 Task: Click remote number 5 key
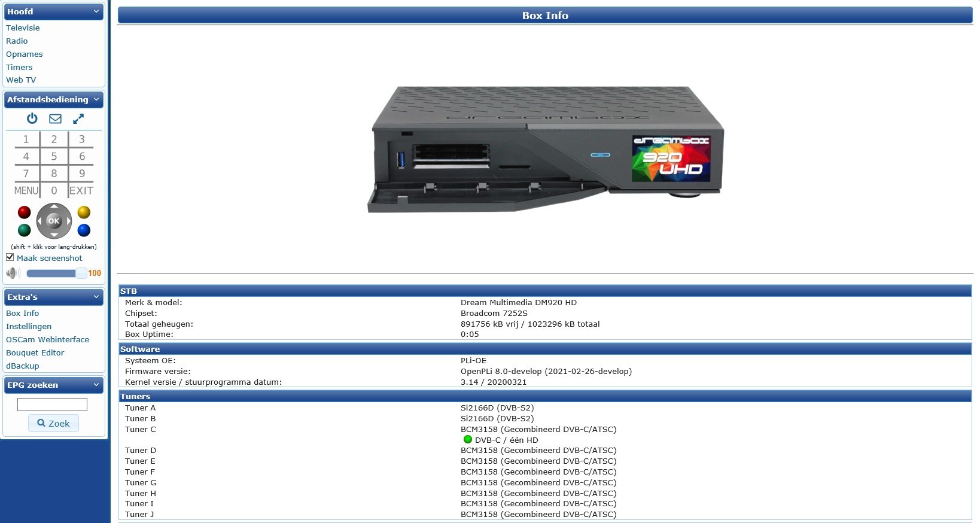click(x=54, y=156)
